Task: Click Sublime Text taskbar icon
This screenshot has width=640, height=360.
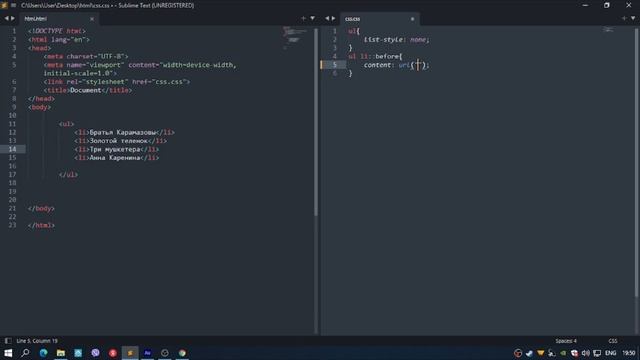Action: pyautogui.click(x=130, y=353)
